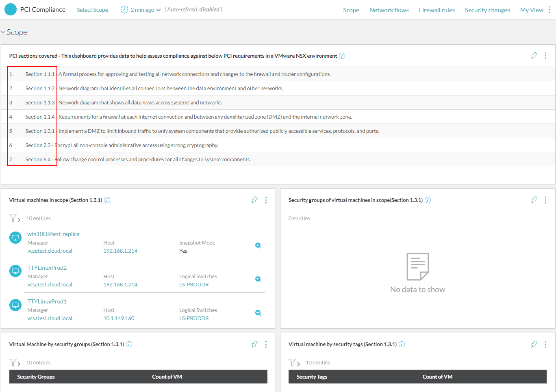
Task: Open more options for VM by security groups
Action: (266, 344)
